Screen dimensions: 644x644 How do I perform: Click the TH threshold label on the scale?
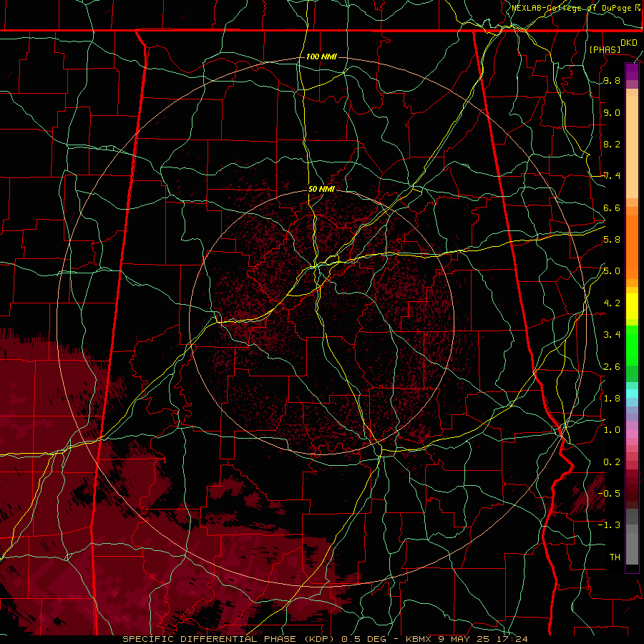[x=615, y=557]
